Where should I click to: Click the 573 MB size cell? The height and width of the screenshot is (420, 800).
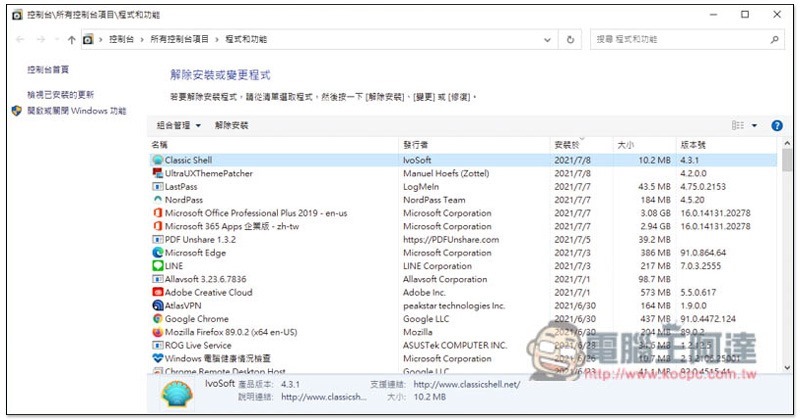[x=656, y=293]
